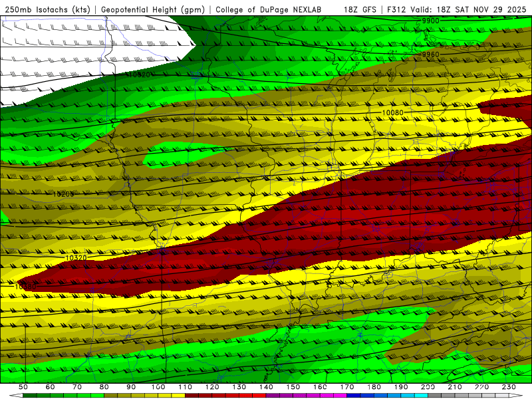Viewport: 532px width, 399px height.
Task: Select the 10200 height contour label
Action: [x=63, y=194]
